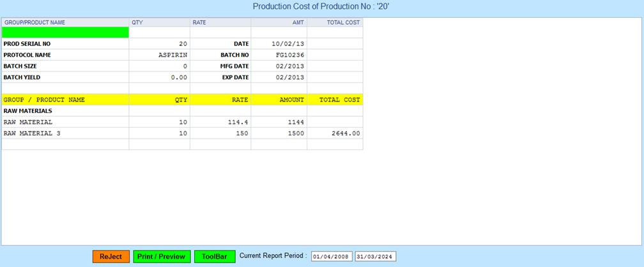Click the ASPIRIN protocol name cell
The image size is (644, 267).
tap(172, 55)
